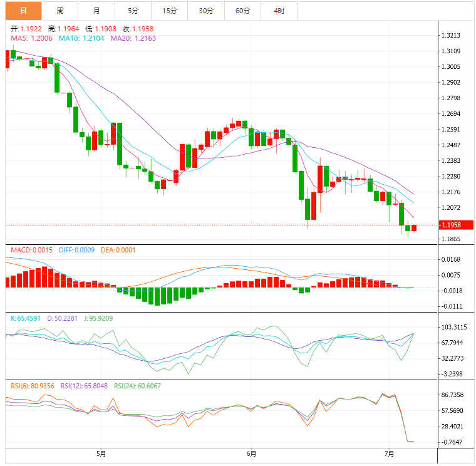Click the low price 1.1908 value
The width and height of the screenshot is (476, 466).
(106, 29)
